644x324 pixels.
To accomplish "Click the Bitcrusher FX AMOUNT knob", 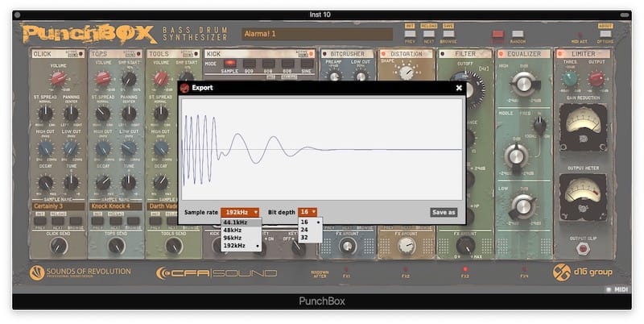I will coord(348,246).
